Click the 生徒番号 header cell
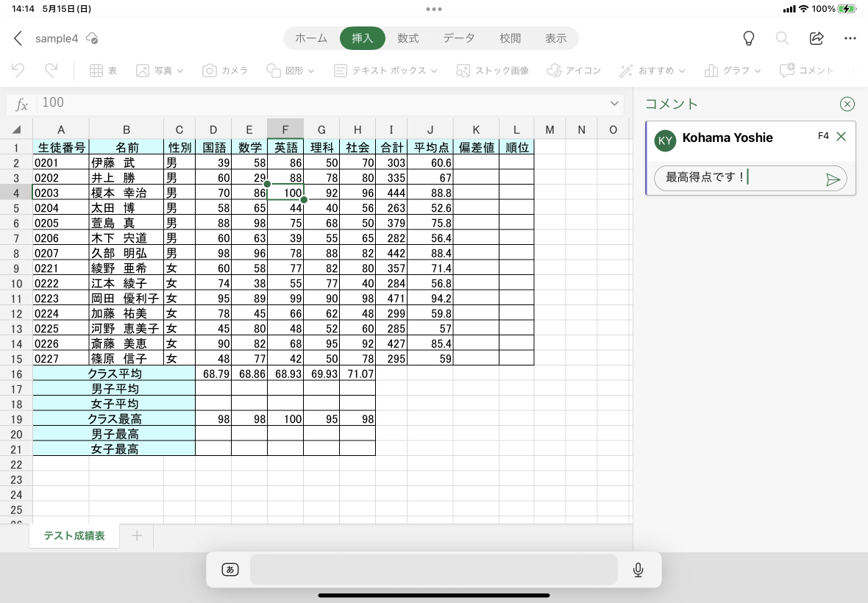The image size is (868, 603). coord(61,147)
